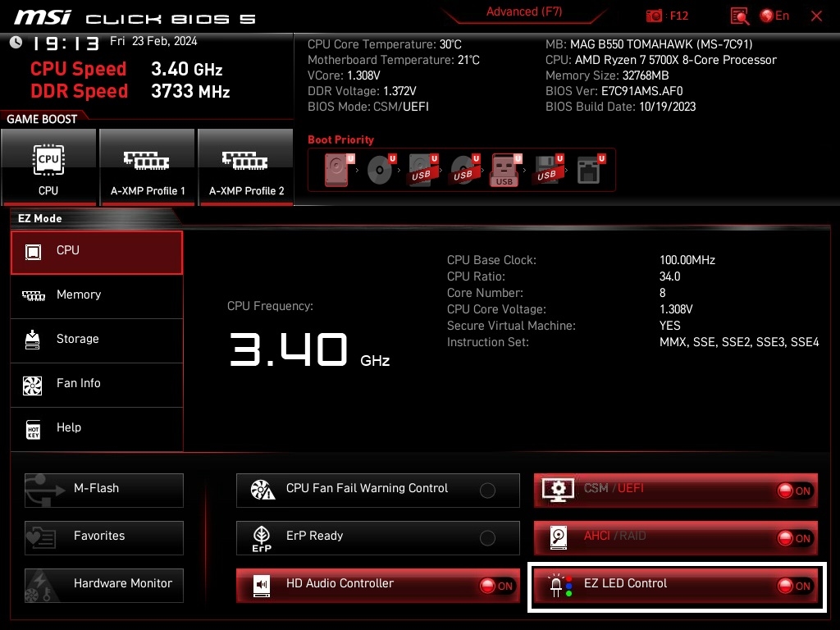Open the Memory tab
This screenshot has height=630, width=840.
tap(97, 296)
